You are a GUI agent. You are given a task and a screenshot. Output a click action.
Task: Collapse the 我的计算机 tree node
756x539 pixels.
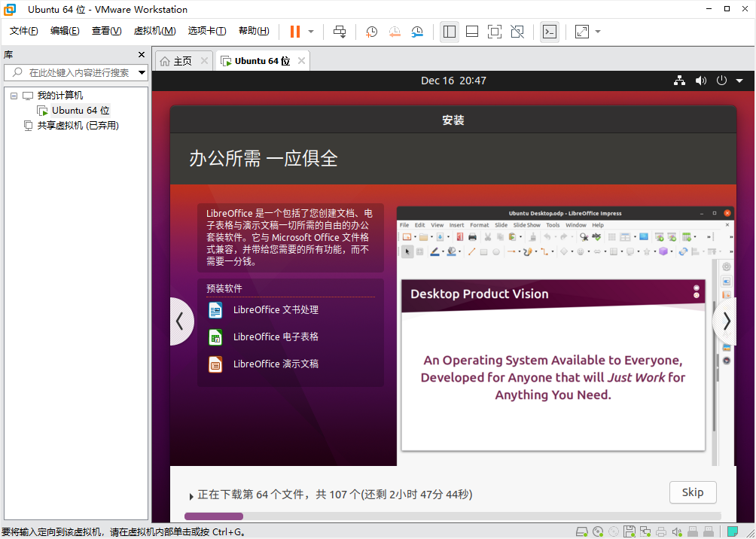(14, 96)
